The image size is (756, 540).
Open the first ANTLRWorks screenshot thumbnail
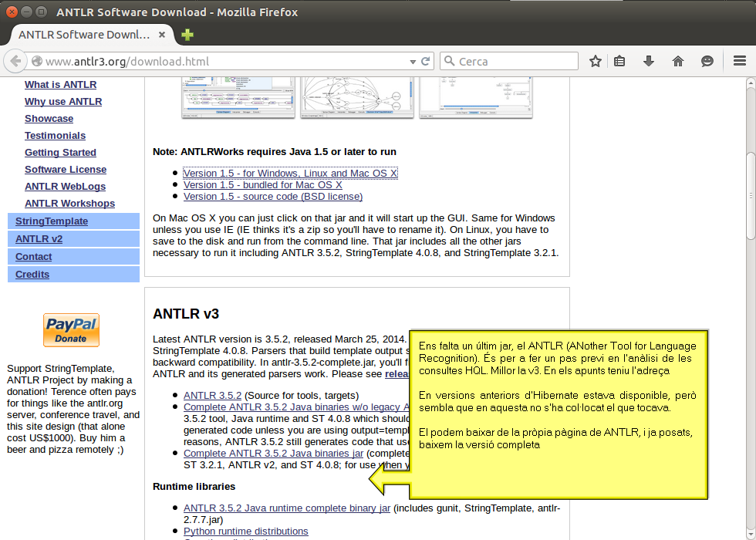pos(238,97)
